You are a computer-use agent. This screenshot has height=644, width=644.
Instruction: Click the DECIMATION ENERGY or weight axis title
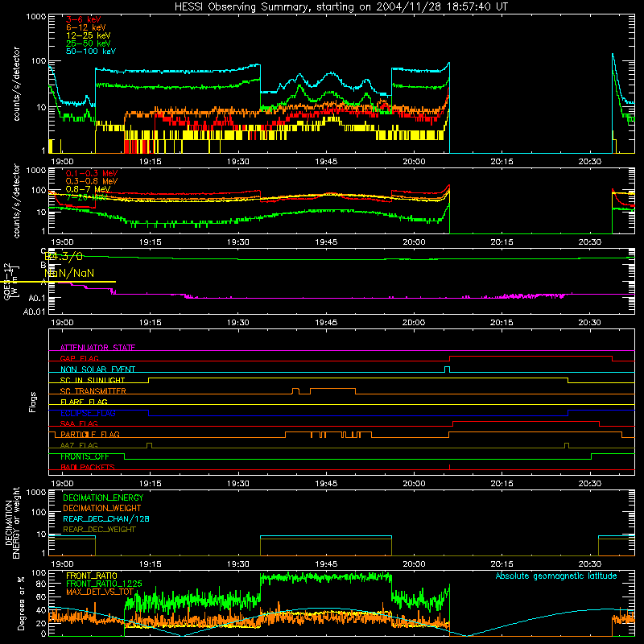coord(12,522)
